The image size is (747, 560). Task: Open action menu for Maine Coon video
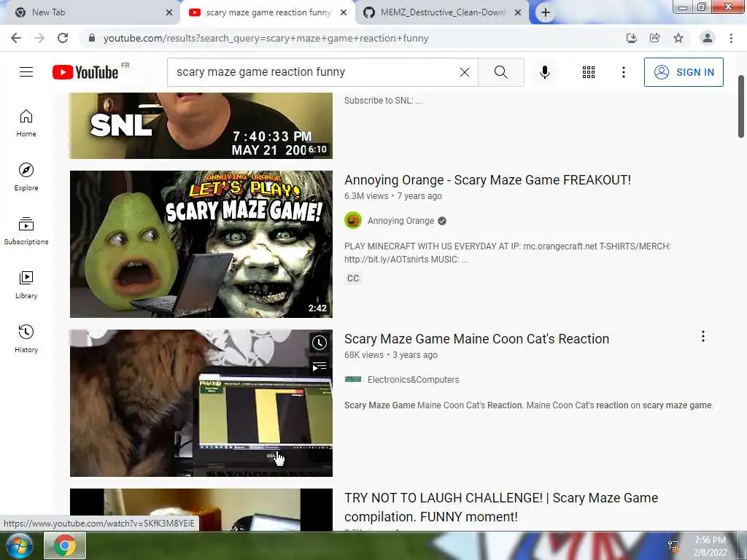coord(703,337)
